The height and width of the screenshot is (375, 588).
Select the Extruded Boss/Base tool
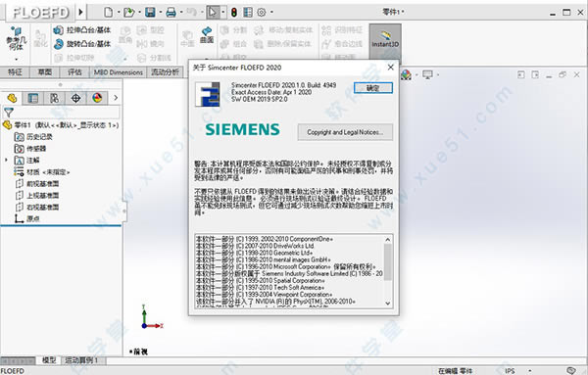82,30
